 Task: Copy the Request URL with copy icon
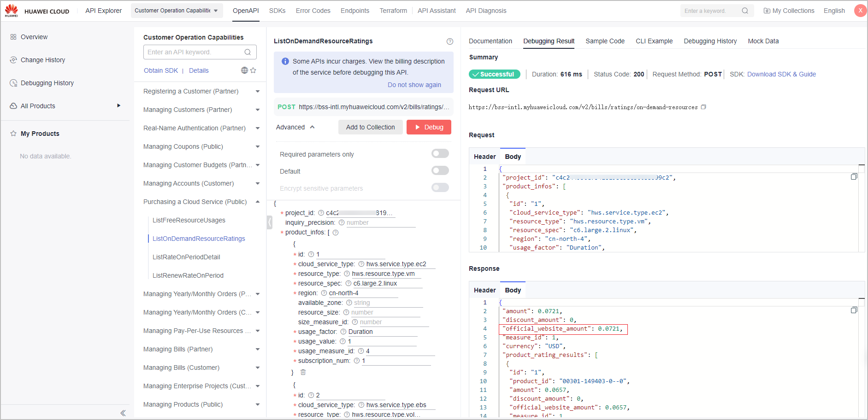pos(703,107)
